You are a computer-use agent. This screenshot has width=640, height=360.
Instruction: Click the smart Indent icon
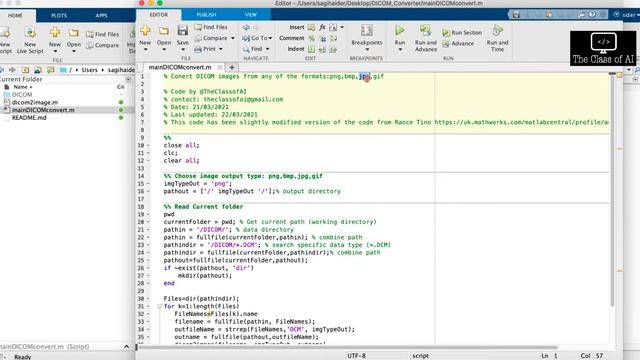(x=311, y=49)
